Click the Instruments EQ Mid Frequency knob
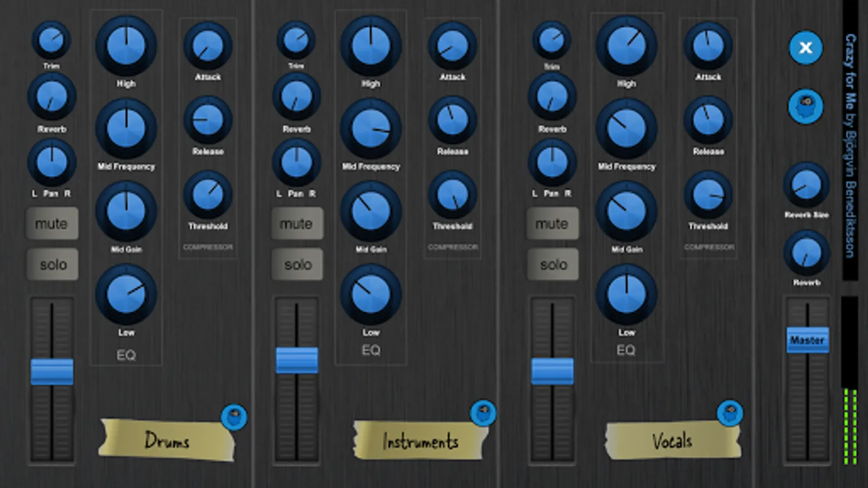868x488 pixels. (371, 129)
